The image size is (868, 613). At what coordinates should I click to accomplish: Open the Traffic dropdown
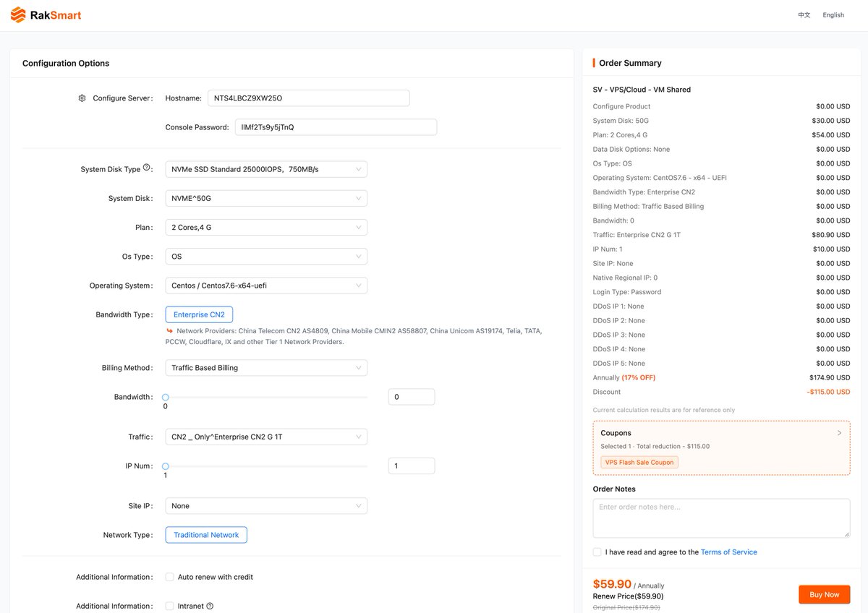tap(266, 437)
